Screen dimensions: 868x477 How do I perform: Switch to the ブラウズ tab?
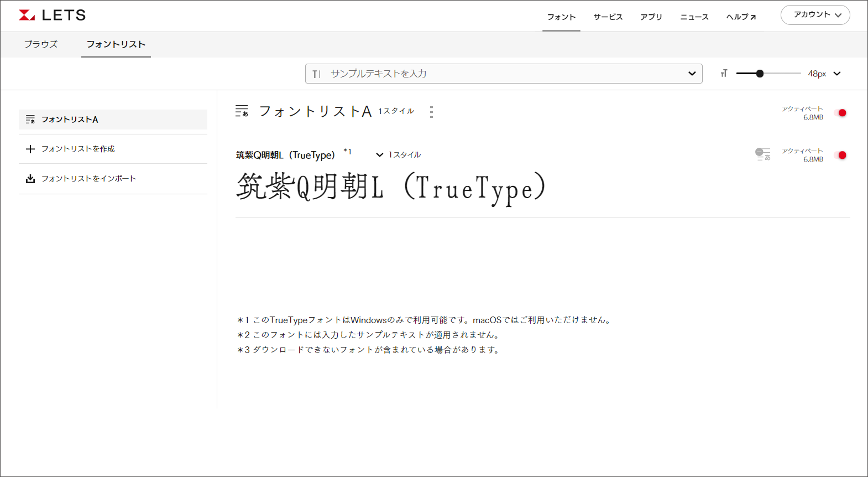[x=41, y=44]
